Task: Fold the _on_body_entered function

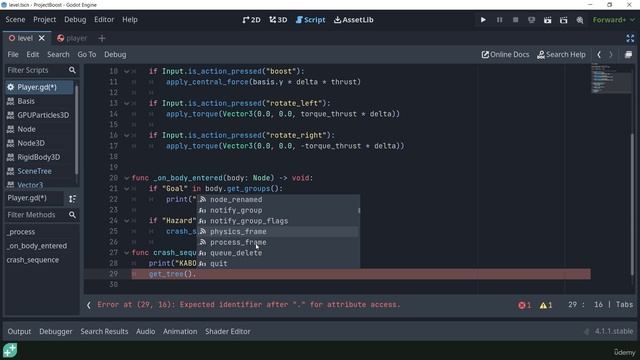Action: click(127, 178)
